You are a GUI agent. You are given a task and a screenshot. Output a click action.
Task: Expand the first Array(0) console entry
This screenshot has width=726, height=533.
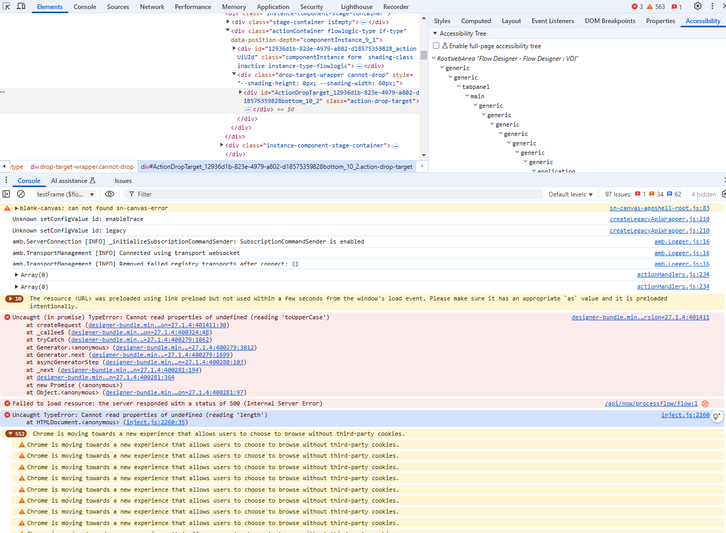(x=17, y=275)
